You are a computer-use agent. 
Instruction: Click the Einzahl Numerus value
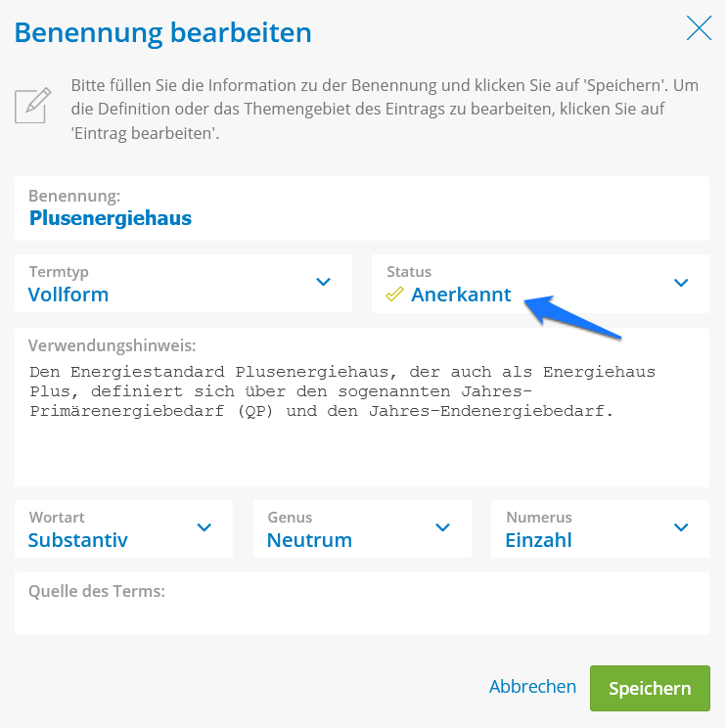point(538,540)
